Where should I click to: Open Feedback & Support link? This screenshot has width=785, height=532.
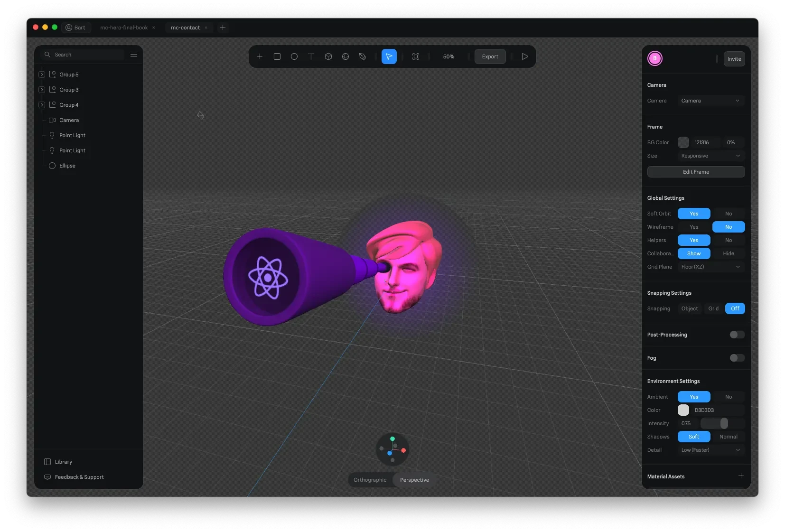coord(79,477)
